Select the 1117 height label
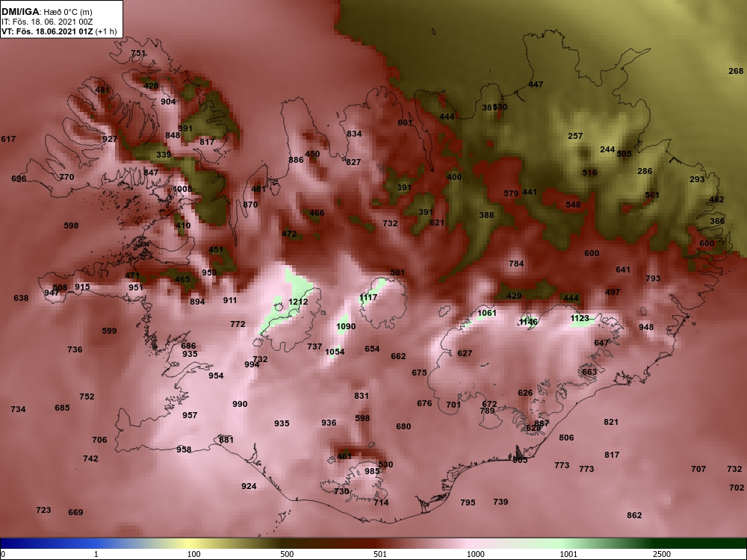 point(368,297)
